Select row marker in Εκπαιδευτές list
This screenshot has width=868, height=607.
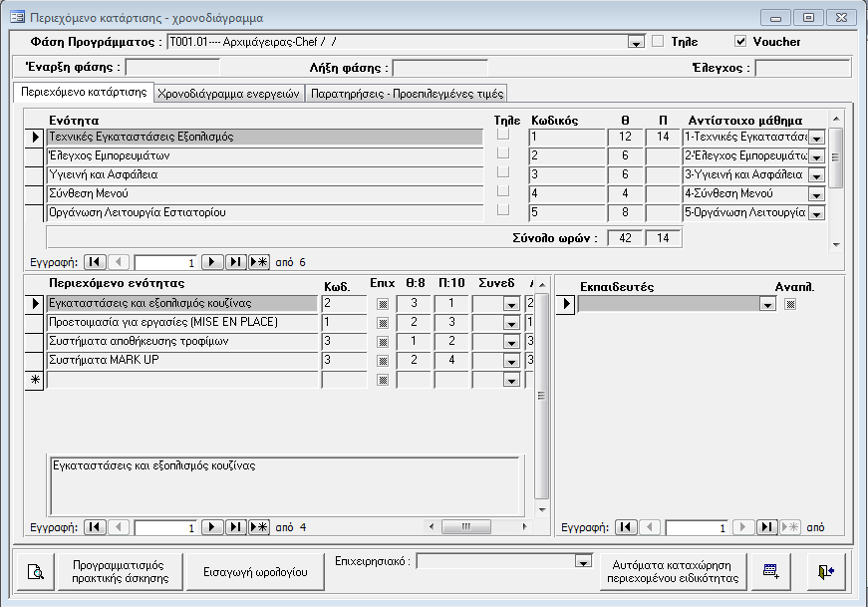566,303
